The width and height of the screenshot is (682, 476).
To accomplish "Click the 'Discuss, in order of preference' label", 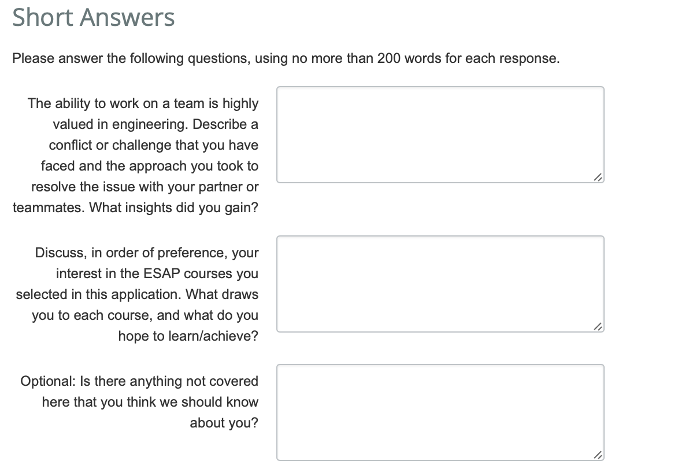I will 137,294.
